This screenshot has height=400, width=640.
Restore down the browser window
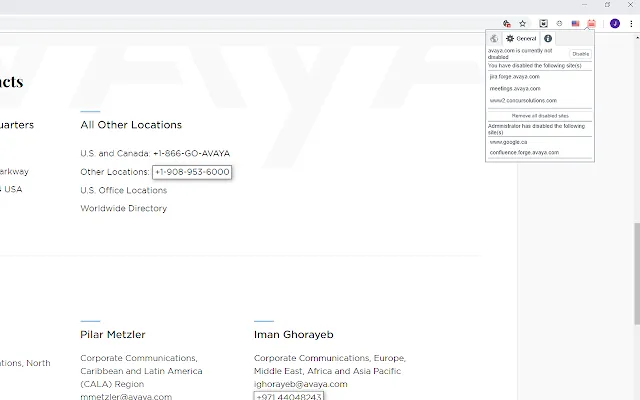(x=607, y=5)
